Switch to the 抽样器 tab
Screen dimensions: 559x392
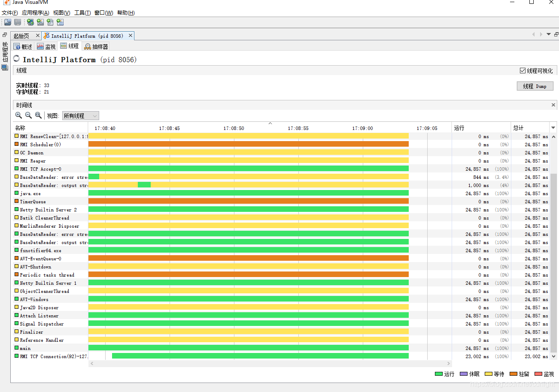point(96,46)
